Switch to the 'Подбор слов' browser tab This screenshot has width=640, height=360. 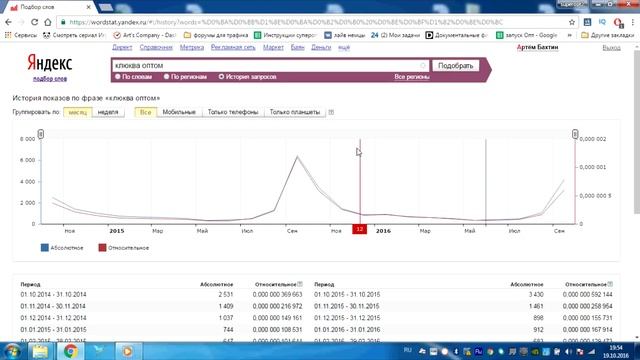(50, 7)
